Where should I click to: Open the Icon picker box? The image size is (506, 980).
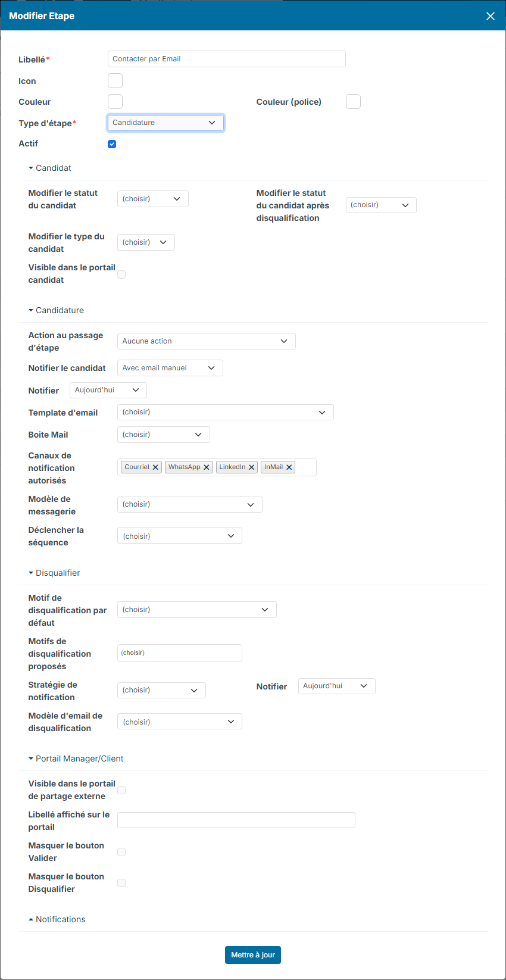pyautogui.click(x=115, y=80)
